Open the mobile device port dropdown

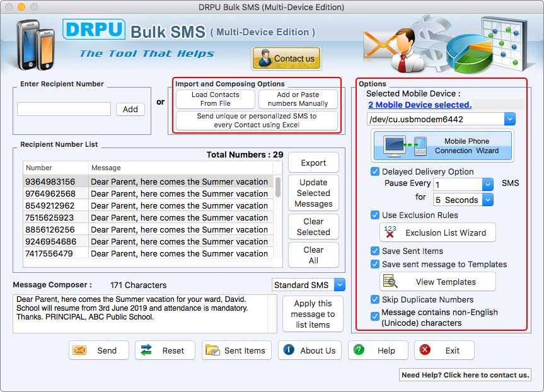510,119
